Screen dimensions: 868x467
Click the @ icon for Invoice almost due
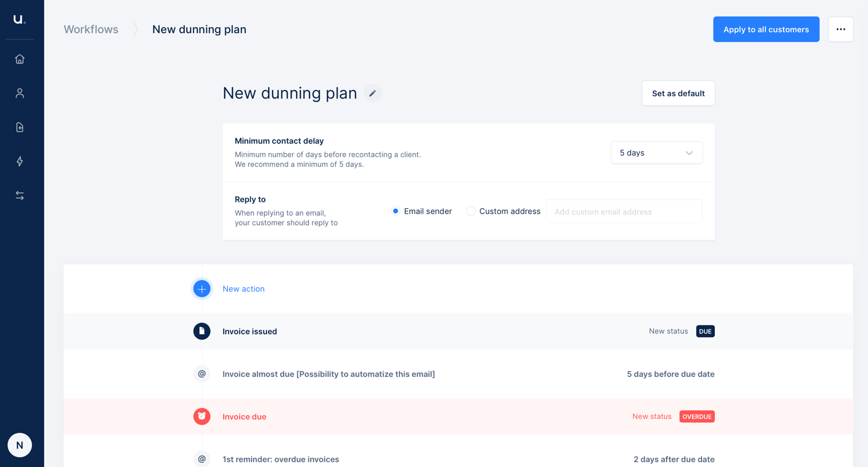pos(201,374)
